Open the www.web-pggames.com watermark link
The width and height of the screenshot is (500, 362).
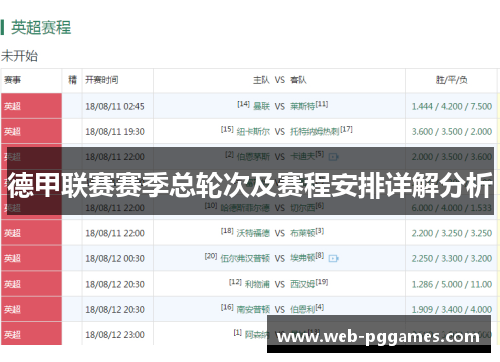tap(379, 337)
